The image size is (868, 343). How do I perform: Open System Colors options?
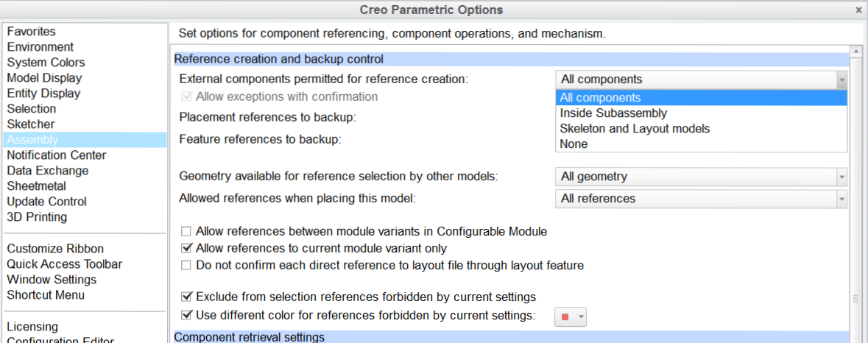coord(46,63)
